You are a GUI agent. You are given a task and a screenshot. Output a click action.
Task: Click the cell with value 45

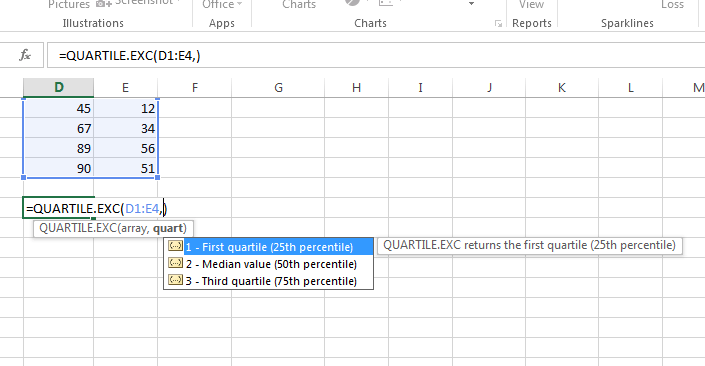59,108
